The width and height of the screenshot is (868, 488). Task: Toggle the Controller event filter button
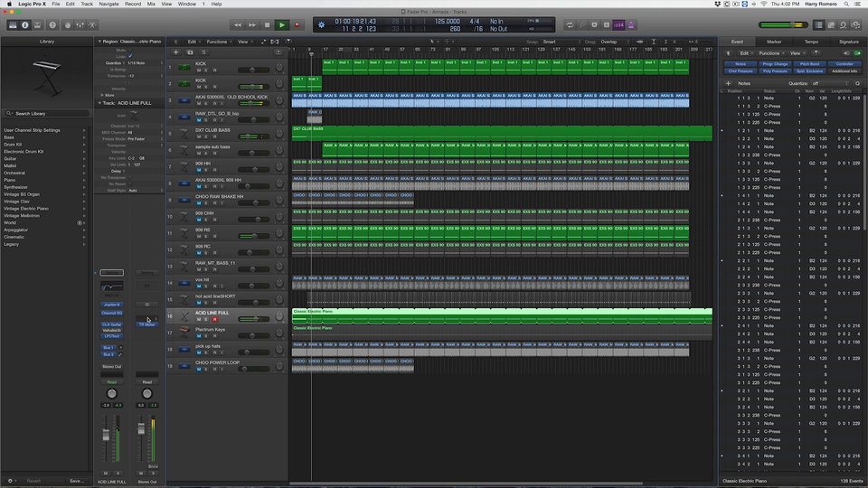tap(844, 64)
